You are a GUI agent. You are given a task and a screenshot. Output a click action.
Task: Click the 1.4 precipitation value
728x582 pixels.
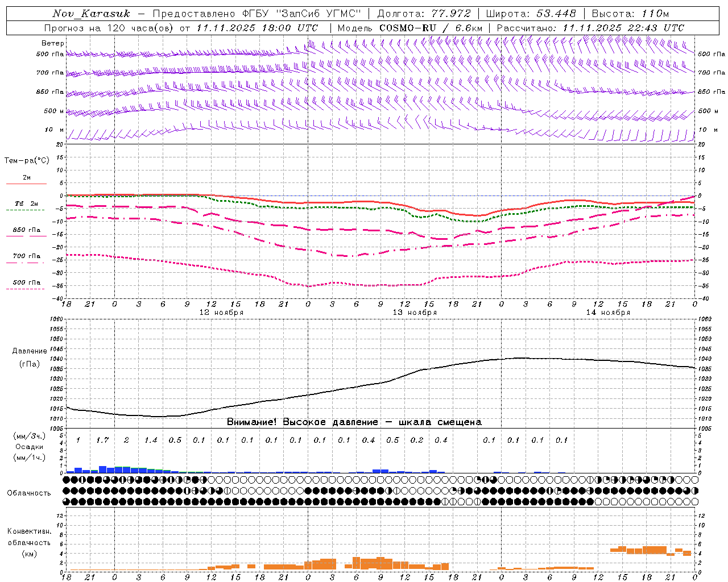[151, 440]
